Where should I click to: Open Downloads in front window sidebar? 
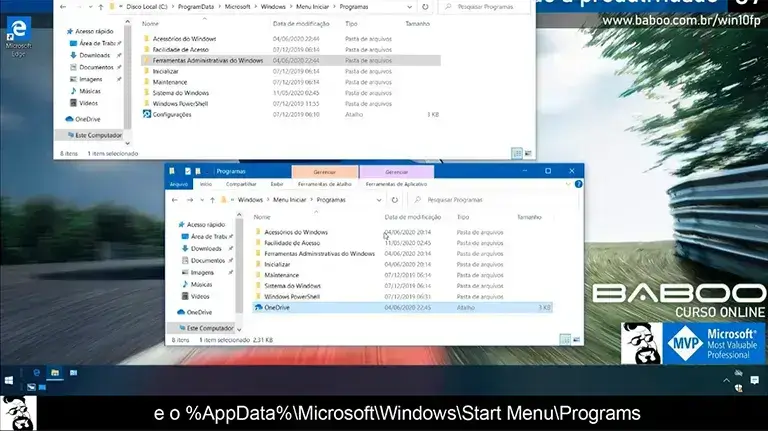(206, 248)
